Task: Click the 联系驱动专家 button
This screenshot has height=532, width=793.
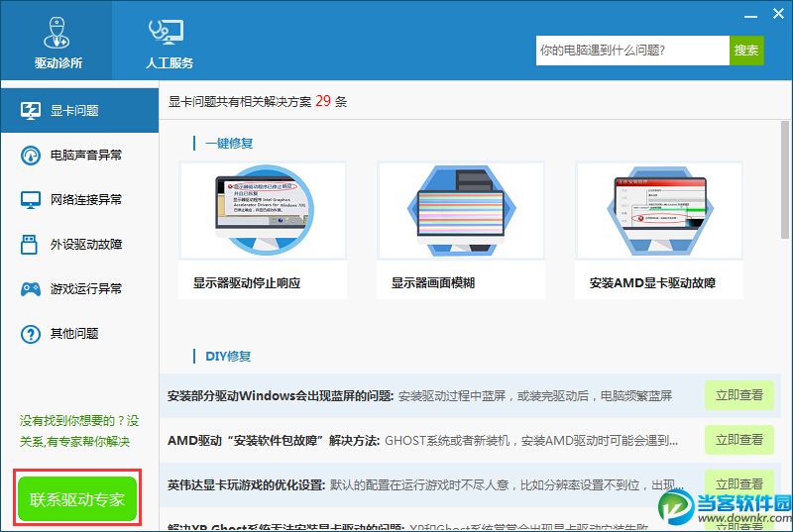Action: coord(77,499)
